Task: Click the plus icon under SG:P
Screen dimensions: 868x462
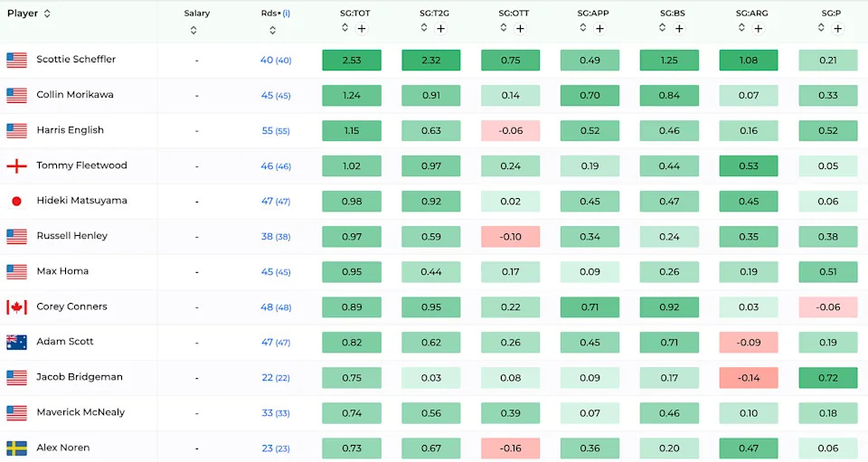Action: coord(837,29)
